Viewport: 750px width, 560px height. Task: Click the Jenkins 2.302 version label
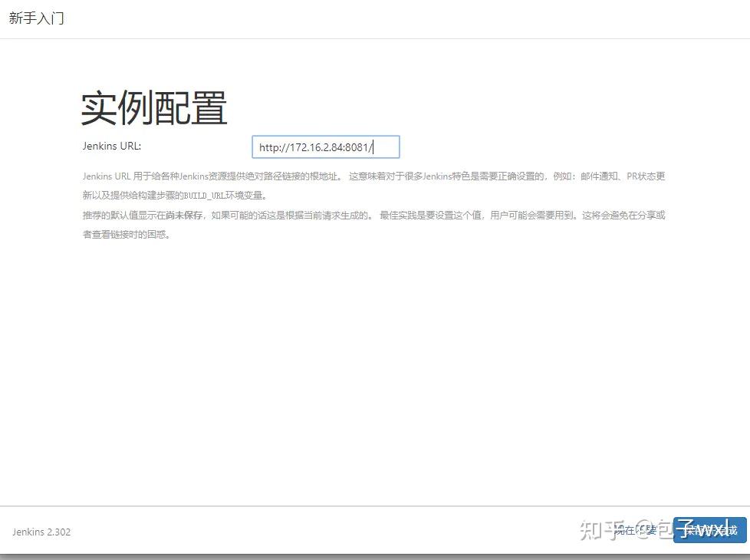tap(41, 532)
